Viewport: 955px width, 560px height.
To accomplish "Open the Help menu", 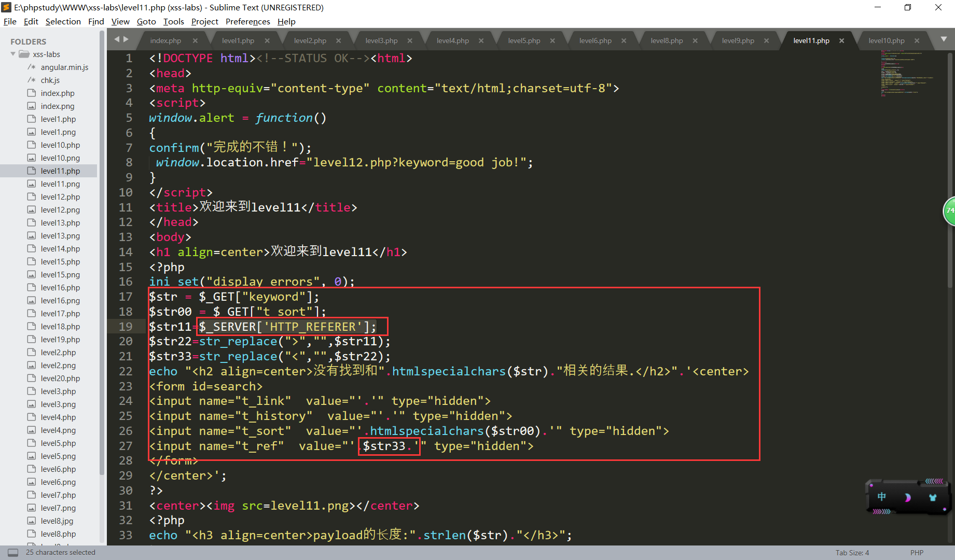I will coord(286,21).
